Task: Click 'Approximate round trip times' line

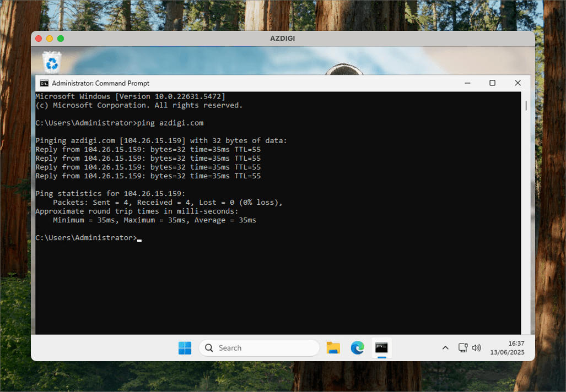Action: click(137, 211)
